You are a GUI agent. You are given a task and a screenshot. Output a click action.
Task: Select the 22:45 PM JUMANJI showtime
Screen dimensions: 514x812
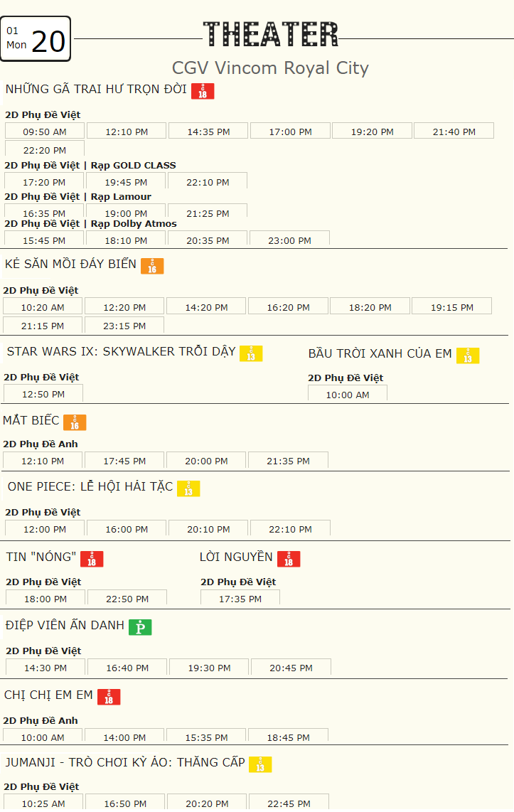click(x=289, y=802)
